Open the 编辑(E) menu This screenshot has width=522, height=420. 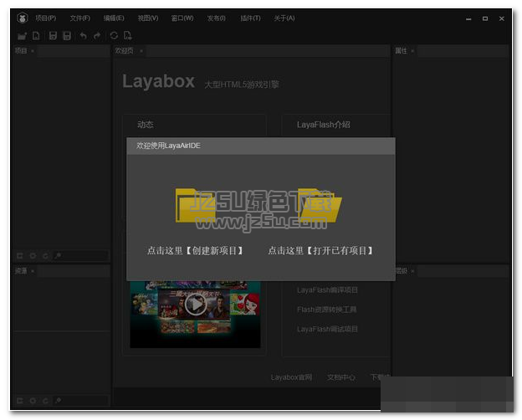click(x=114, y=18)
